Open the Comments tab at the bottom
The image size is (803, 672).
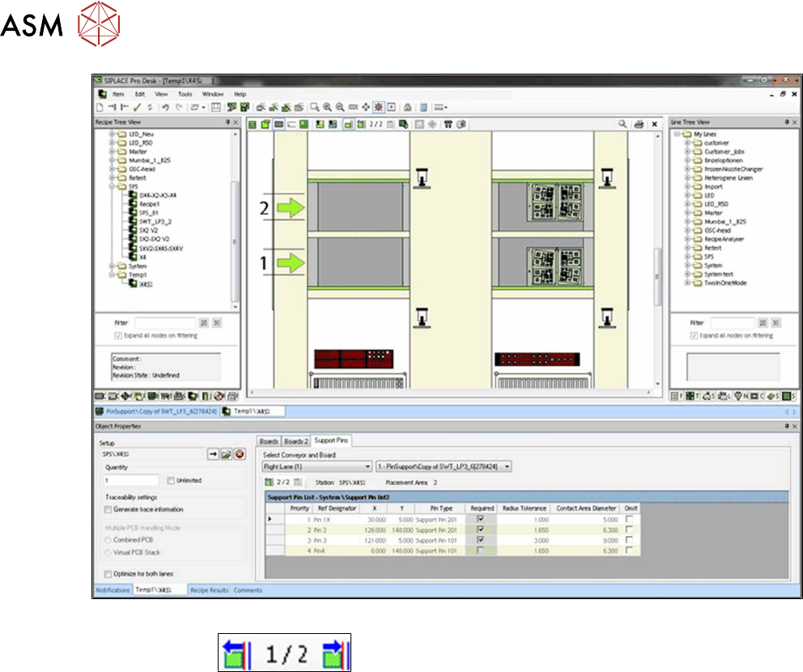coord(248,590)
